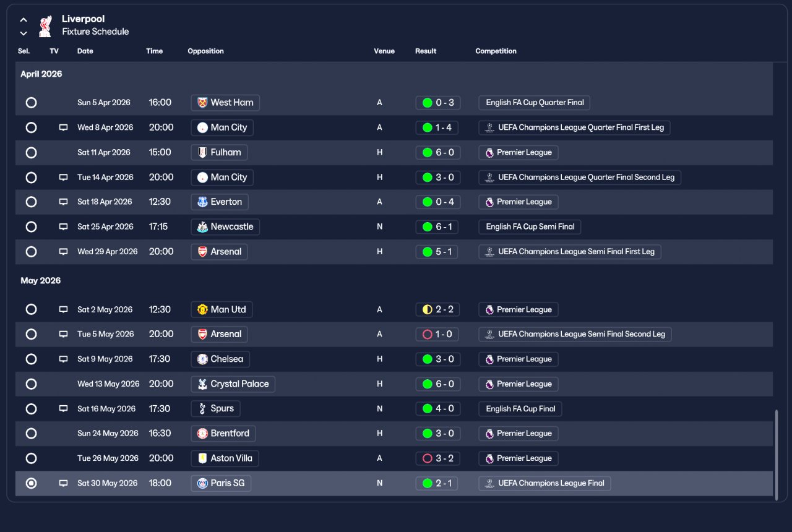Image resolution: width=792 pixels, height=532 pixels.
Task: Click the Premier League logo on Fulham row
Action: 489,152
